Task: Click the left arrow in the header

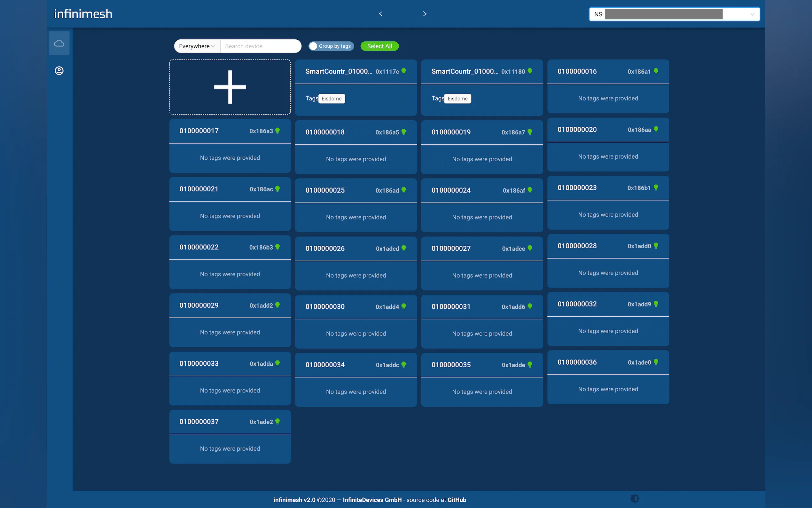Action: tap(381, 14)
